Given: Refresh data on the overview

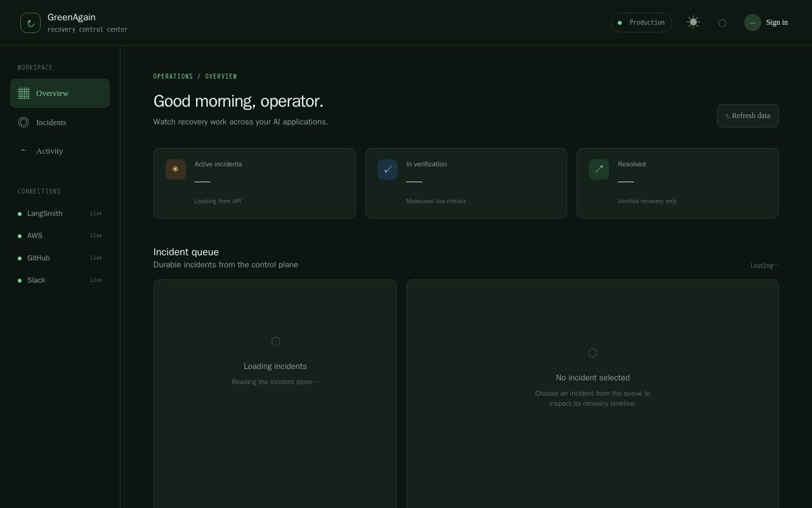Looking at the screenshot, I should pyautogui.click(x=748, y=116).
